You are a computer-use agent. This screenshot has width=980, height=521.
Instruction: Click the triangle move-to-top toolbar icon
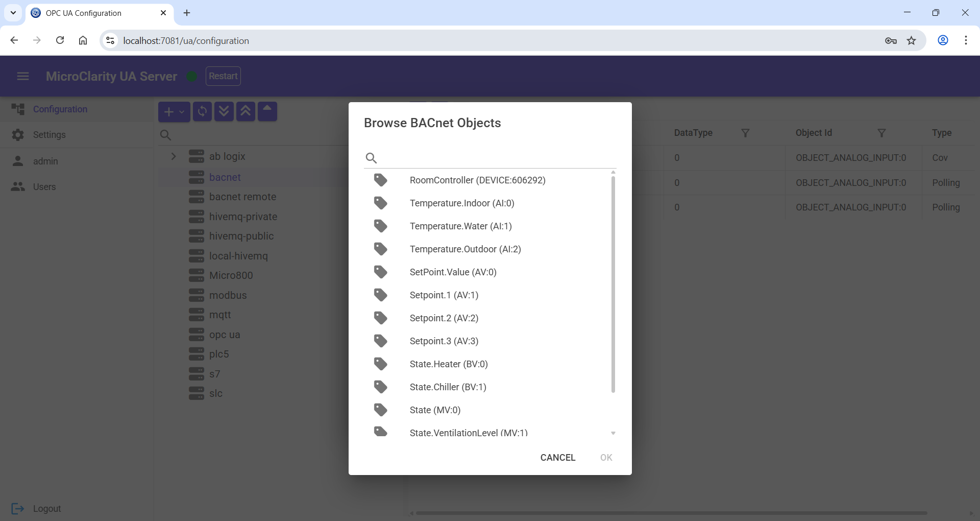267,111
